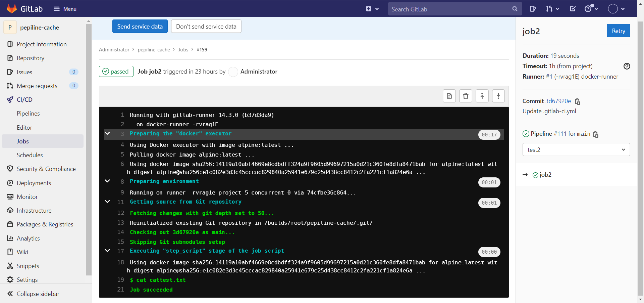Click Don't send service data button
This screenshot has height=303, width=644.
pyautogui.click(x=206, y=26)
